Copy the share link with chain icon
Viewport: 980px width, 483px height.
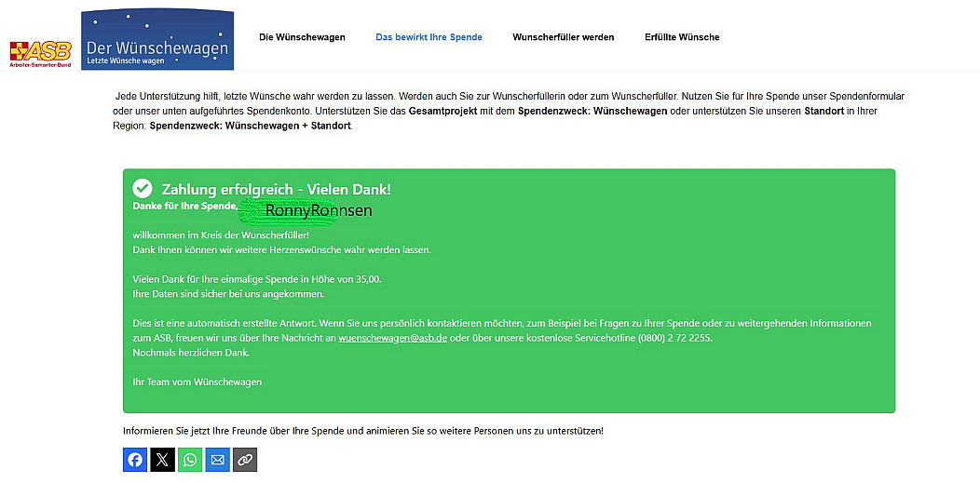[x=245, y=460]
